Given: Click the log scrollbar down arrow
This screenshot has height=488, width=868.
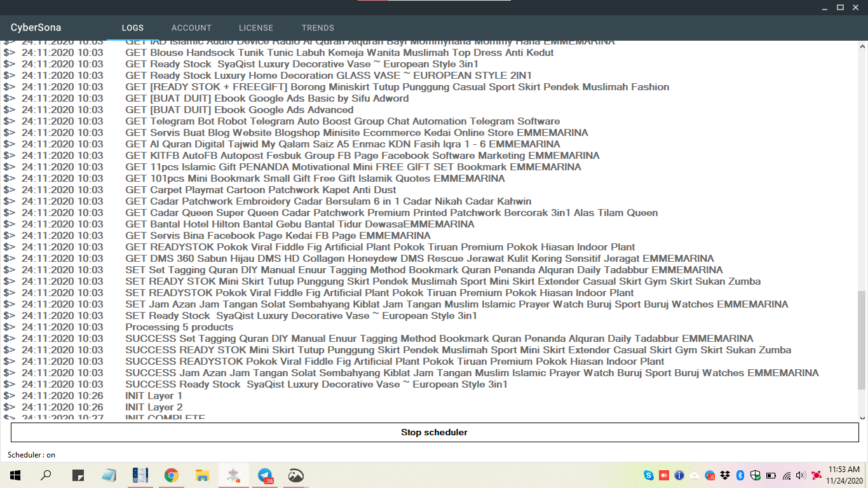Looking at the screenshot, I should [x=863, y=417].
